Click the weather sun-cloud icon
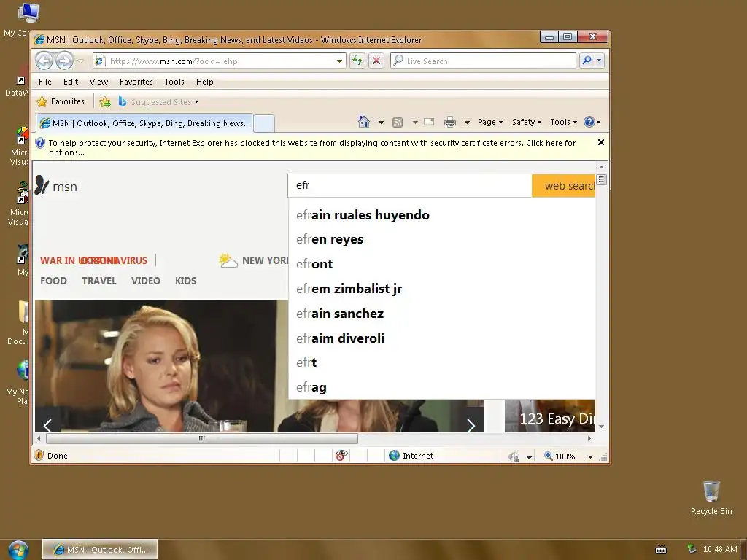Image resolution: width=747 pixels, height=560 pixels. (228, 260)
